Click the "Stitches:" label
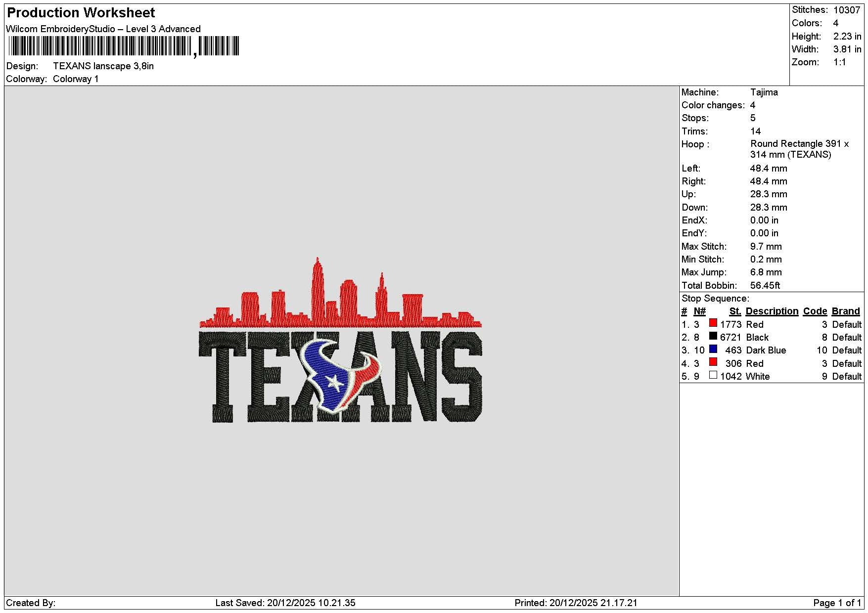This screenshot has width=868, height=613. pyautogui.click(x=810, y=10)
